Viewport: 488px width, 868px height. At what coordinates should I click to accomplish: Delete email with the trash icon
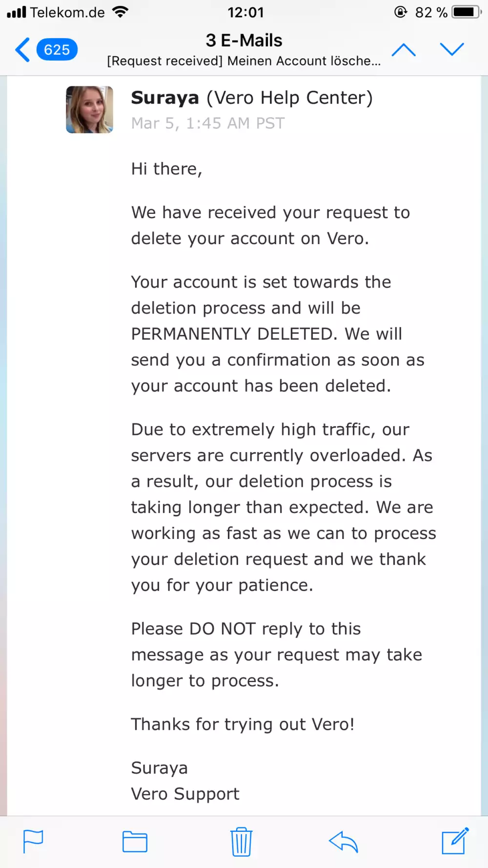click(241, 842)
